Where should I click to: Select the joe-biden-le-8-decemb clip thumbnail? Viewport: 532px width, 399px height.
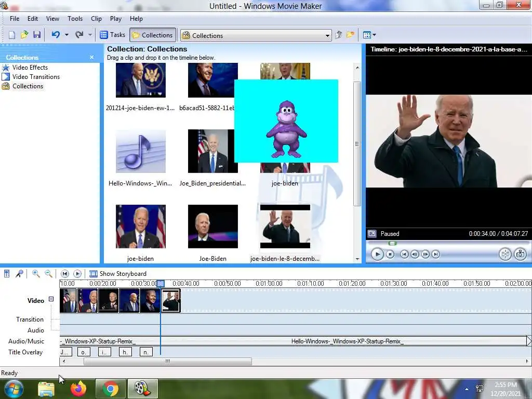[x=285, y=227]
